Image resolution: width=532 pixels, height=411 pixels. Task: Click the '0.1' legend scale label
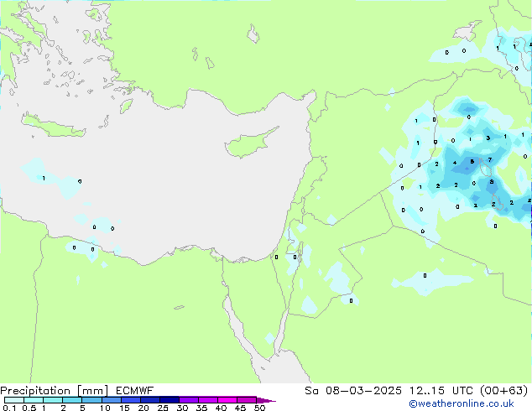click(x=9, y=408)
